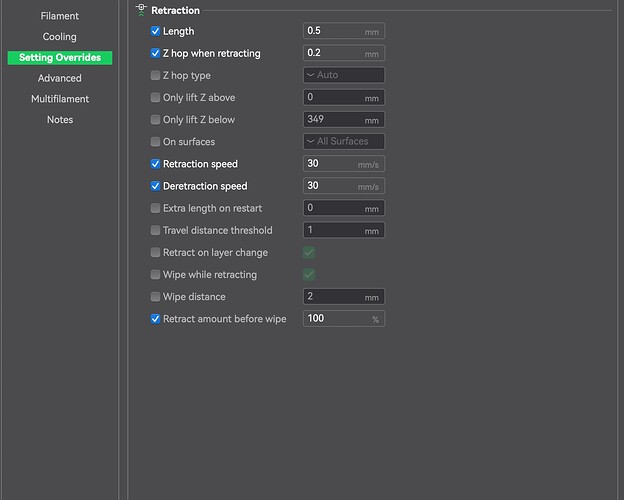Uncheck the Length override checkbox
Viewport: 624px width, 500px height.
click(155, 32)
